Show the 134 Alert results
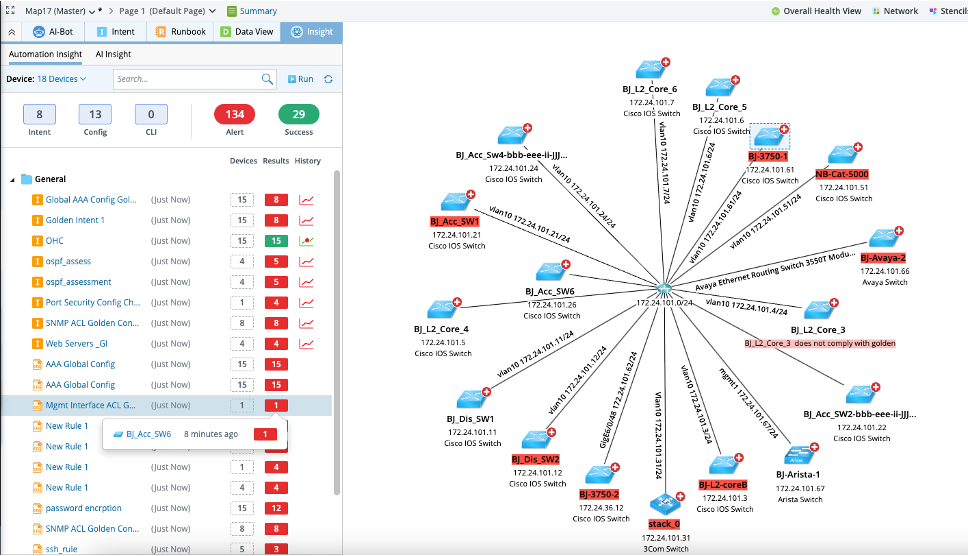 [235, 114]
